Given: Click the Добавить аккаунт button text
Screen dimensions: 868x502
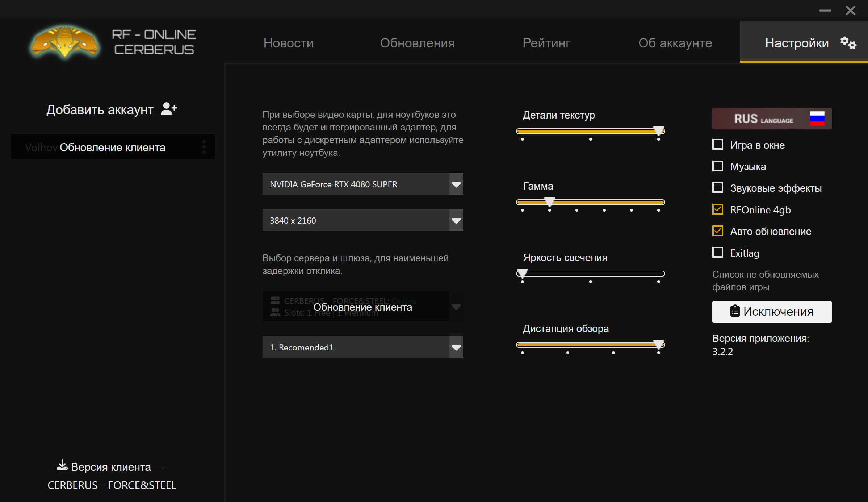Looking at the screenshot, I should tap(100, 109).
